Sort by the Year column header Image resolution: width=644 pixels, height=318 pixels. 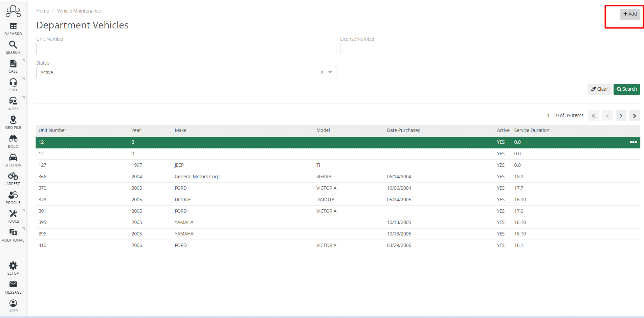[136, 130]
